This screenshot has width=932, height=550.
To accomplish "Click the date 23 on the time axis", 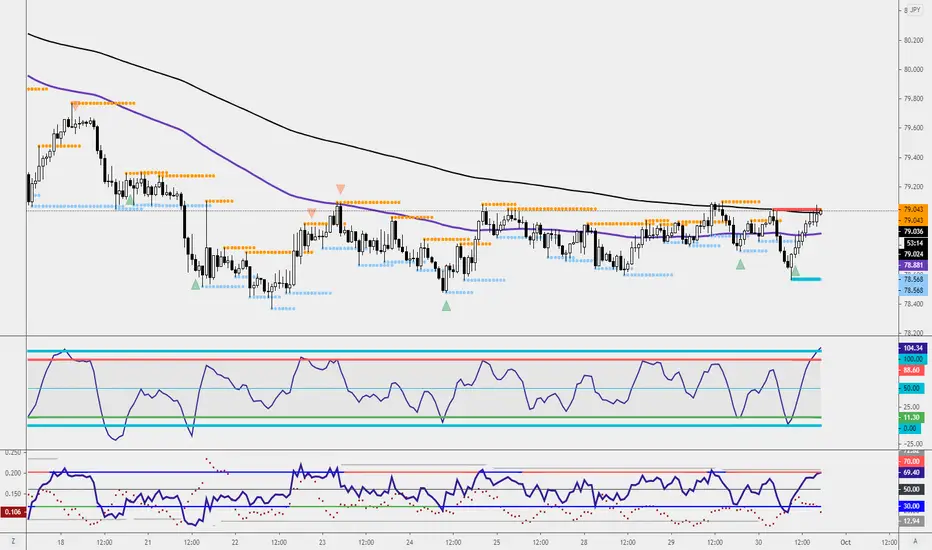I will click(x=322, y=542).
